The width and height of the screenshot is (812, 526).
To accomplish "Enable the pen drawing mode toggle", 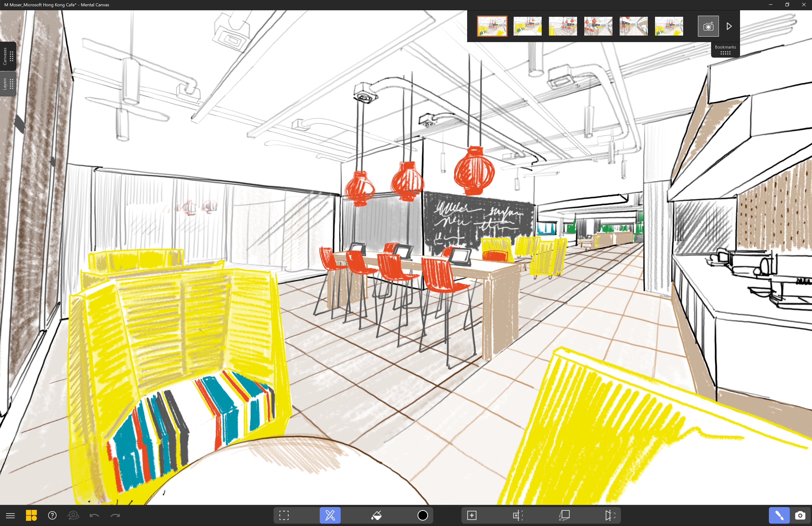I will tap(779, 515).
